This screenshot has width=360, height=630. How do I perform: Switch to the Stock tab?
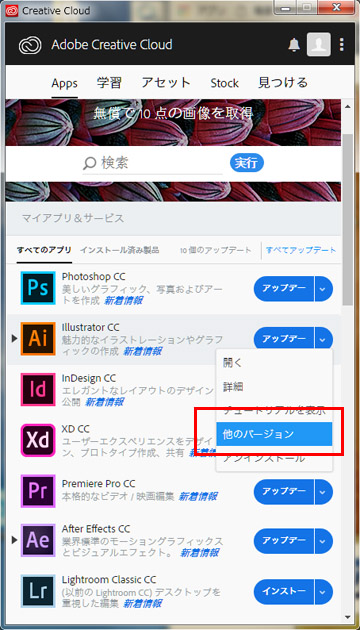coord(225,83)
